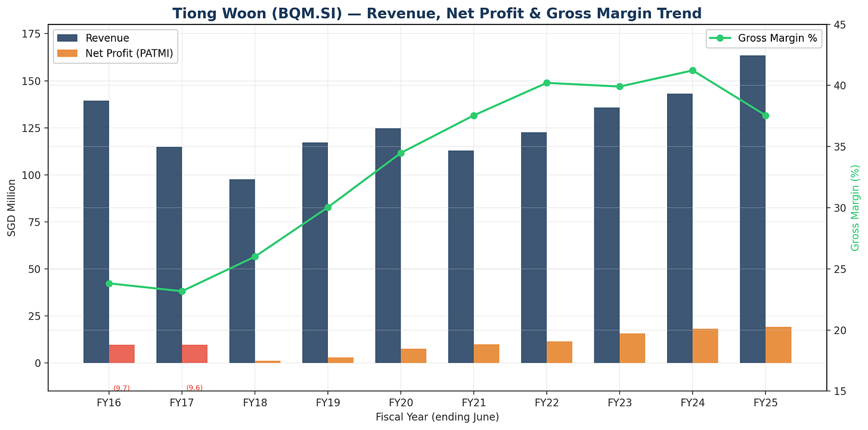This screenshot has width=868, height=430.
Task: Click the FY21 Gross Margin data point
Action: click(x=474, y=116)
